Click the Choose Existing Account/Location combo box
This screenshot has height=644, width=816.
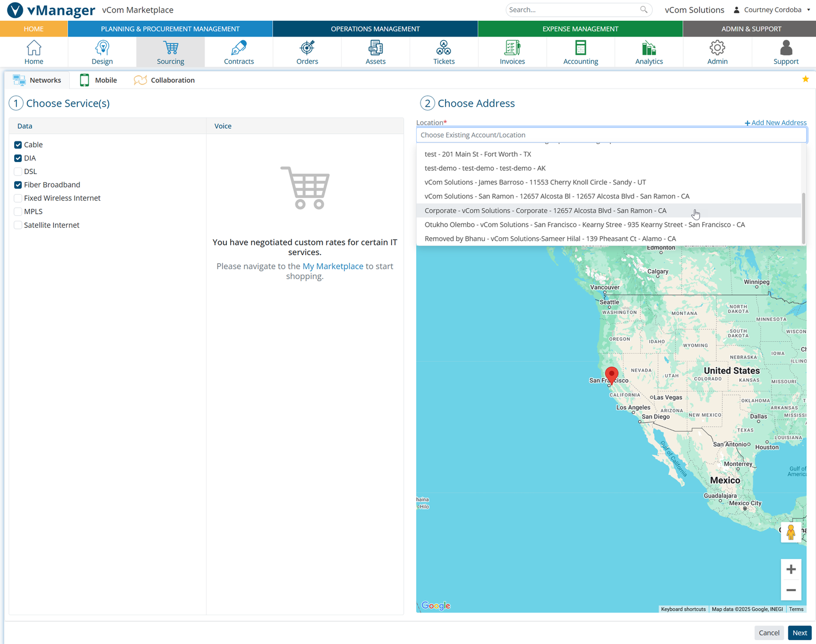pos(611,135)
